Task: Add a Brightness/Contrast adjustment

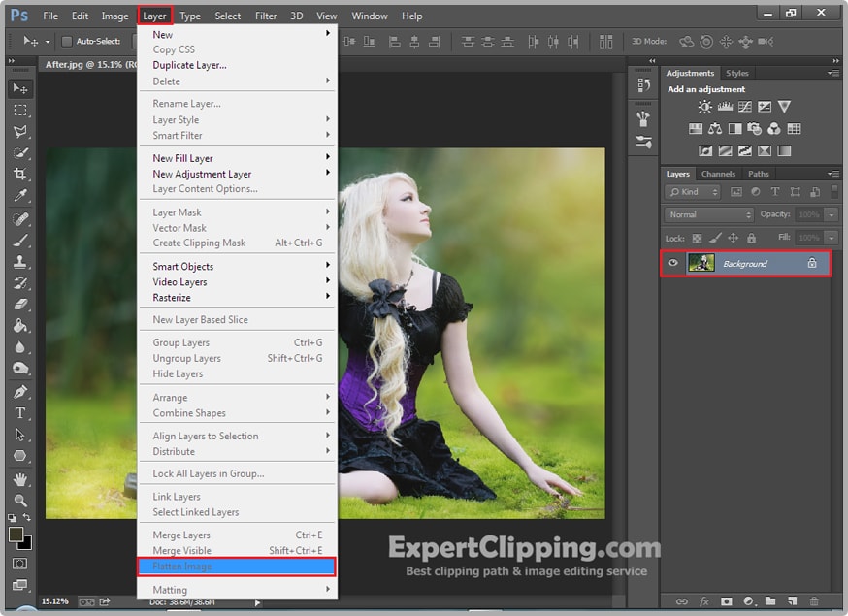Action: pos(704,107)
